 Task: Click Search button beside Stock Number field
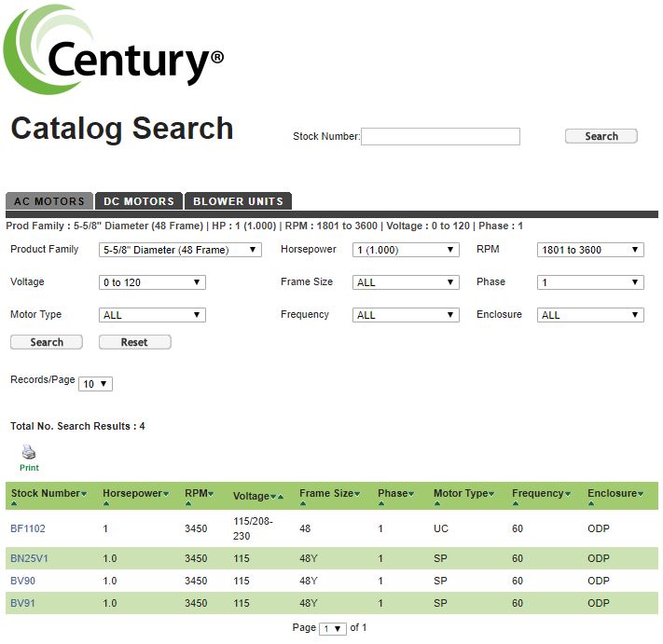tap(601, 136)
